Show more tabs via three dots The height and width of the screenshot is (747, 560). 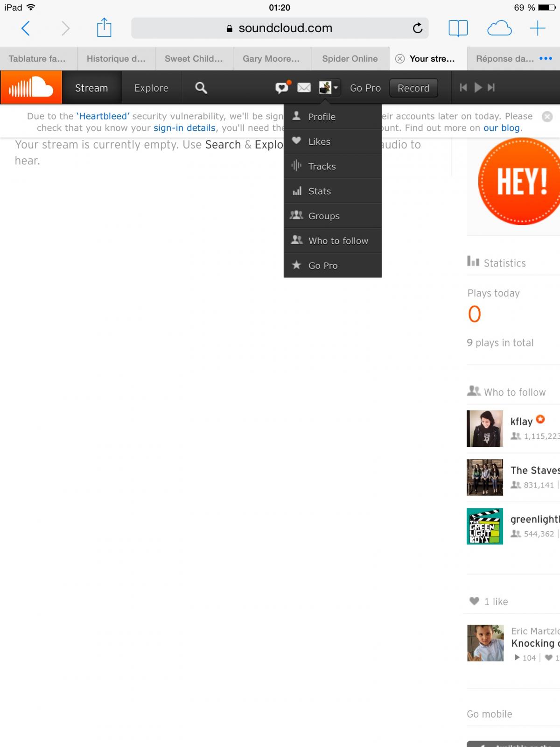tap(546, 58)
